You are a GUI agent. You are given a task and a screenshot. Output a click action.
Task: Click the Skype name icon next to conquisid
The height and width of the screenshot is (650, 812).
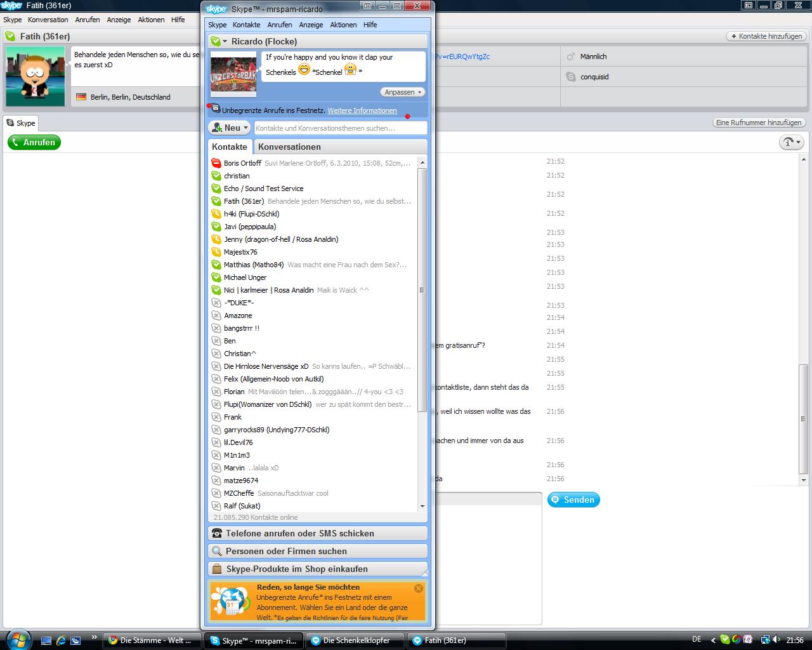coord(570,77)
